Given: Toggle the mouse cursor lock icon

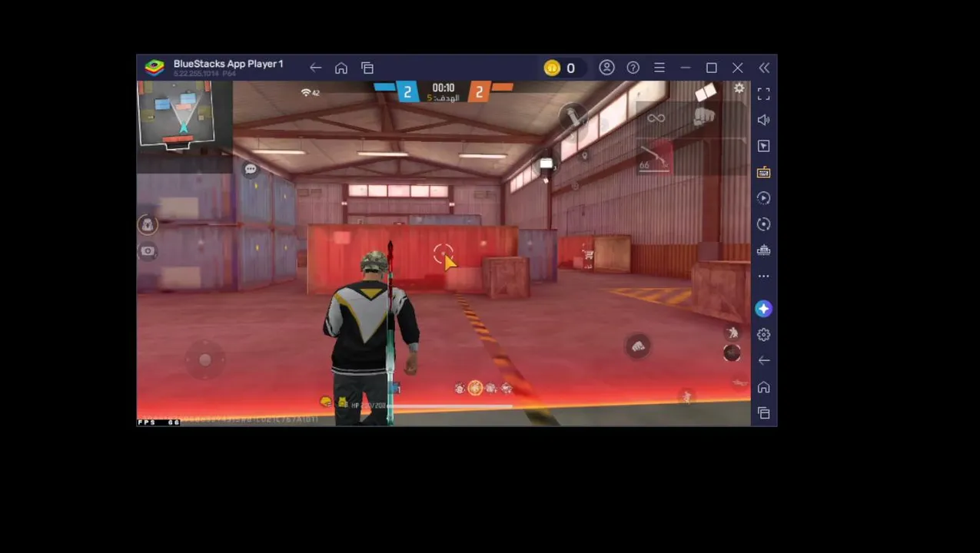Looking at the screenshot, I should pyautogui.click(x=763, y=146).
